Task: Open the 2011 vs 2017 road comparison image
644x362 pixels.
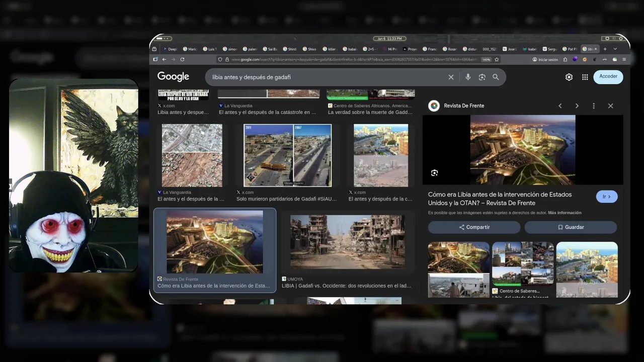Action: coord(287,155)
